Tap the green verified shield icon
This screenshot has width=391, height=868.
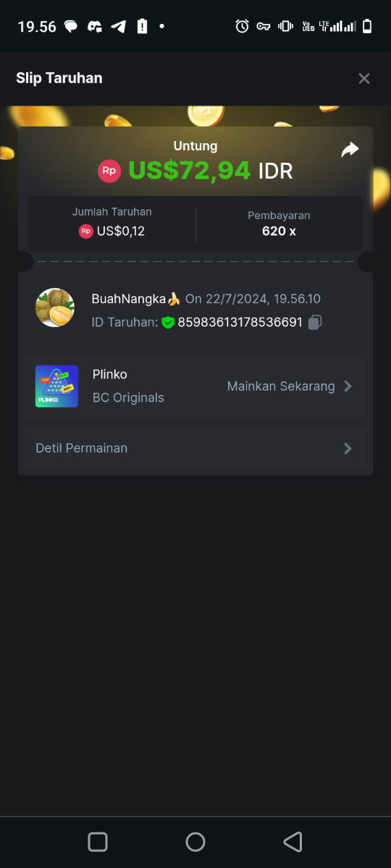tap(168, 323)
